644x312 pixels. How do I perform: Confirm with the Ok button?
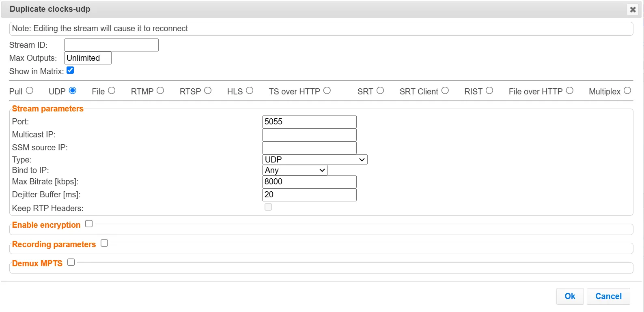570,296
